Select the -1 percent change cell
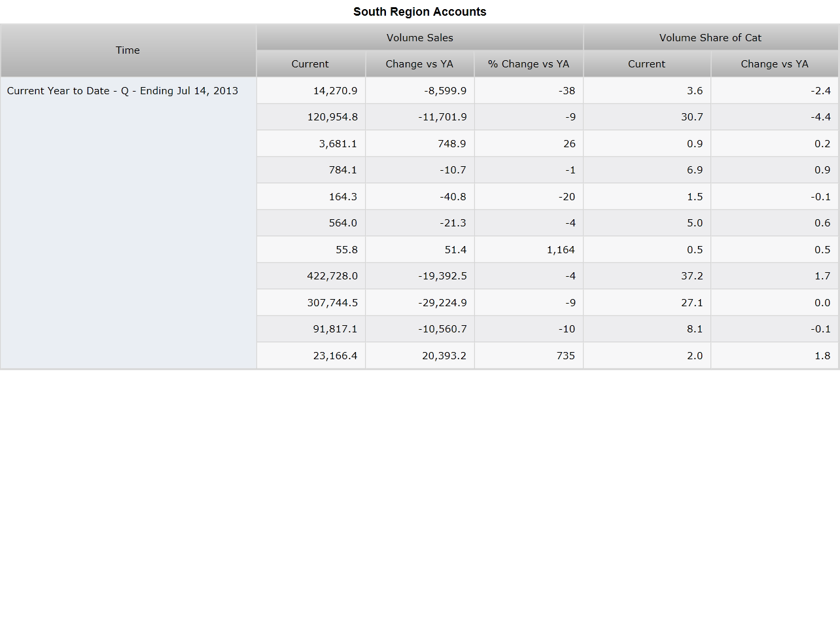Screen dimensions: 840x619 529,170
